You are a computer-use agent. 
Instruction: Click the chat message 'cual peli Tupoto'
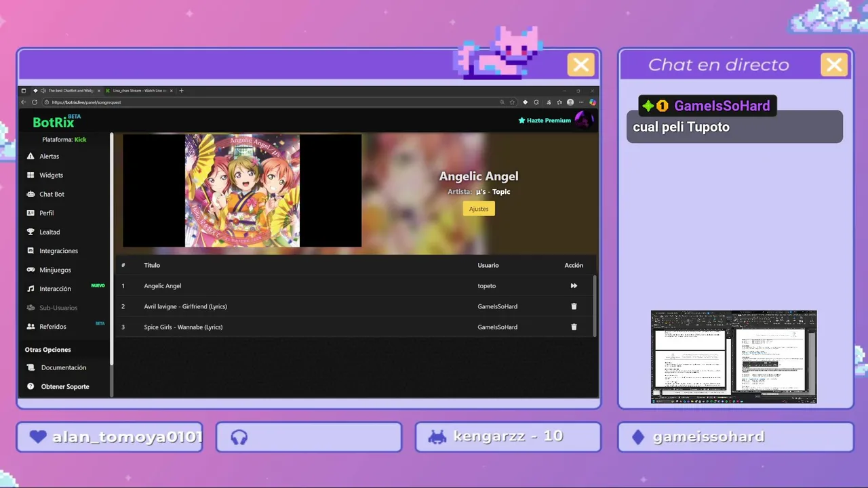click(681, 127)
